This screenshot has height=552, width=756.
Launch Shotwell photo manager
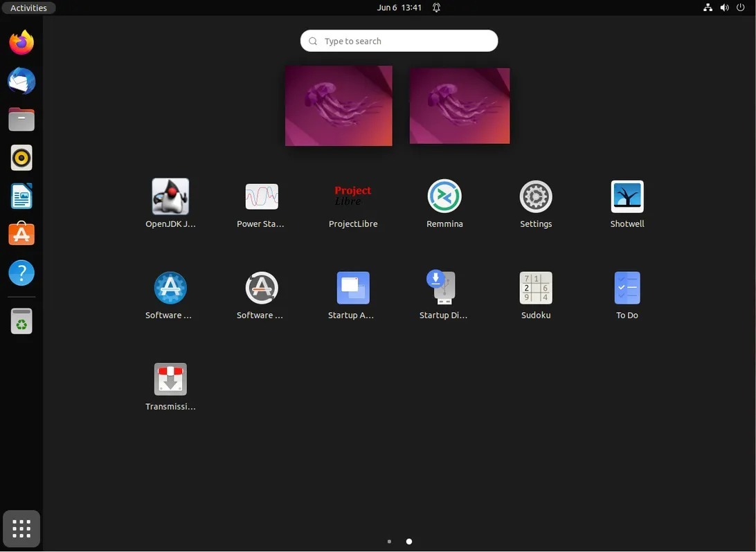pyautogui.click(x=627, y=197)
